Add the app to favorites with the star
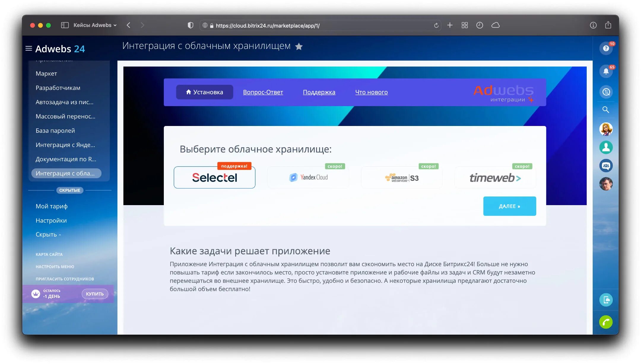The image size is (641, 364). tap(299, 47)
